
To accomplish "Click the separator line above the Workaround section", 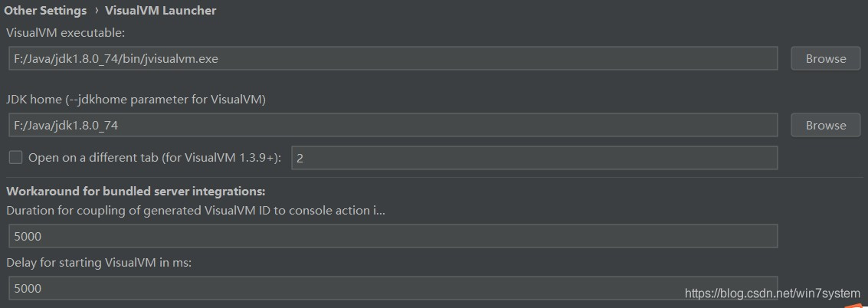I will coord(434,178).
